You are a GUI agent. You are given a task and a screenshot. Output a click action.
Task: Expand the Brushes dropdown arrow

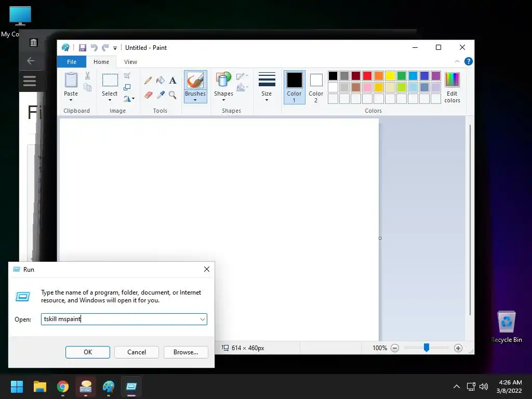[195, 100]
